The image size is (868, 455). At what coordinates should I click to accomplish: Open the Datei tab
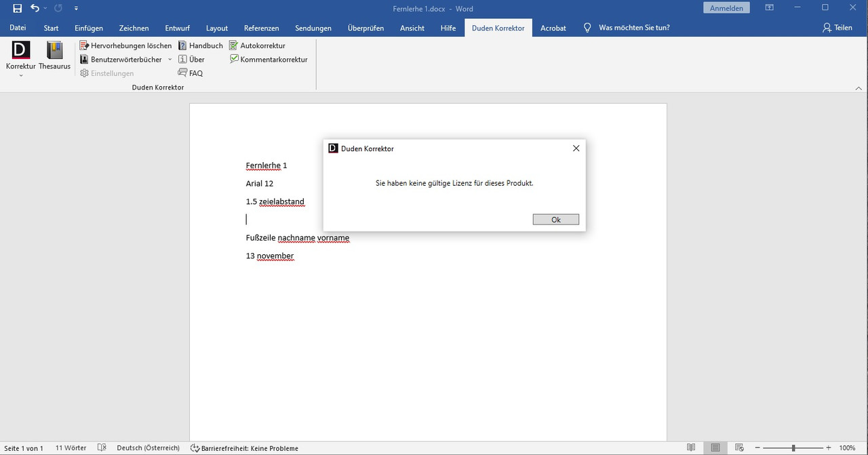click(x=18, y=28)
